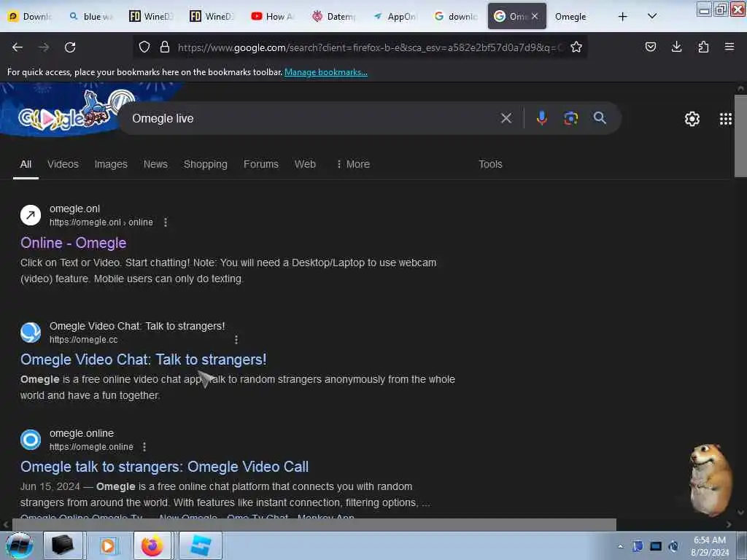Search by image with Google Lens
This screenshot has height=560, width=747.
(x=570, y=118)
